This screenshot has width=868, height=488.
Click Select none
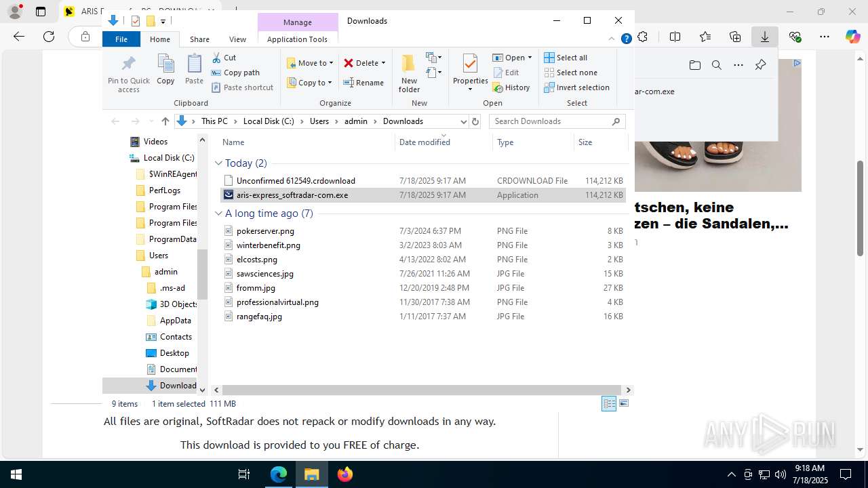coord(570,73)
